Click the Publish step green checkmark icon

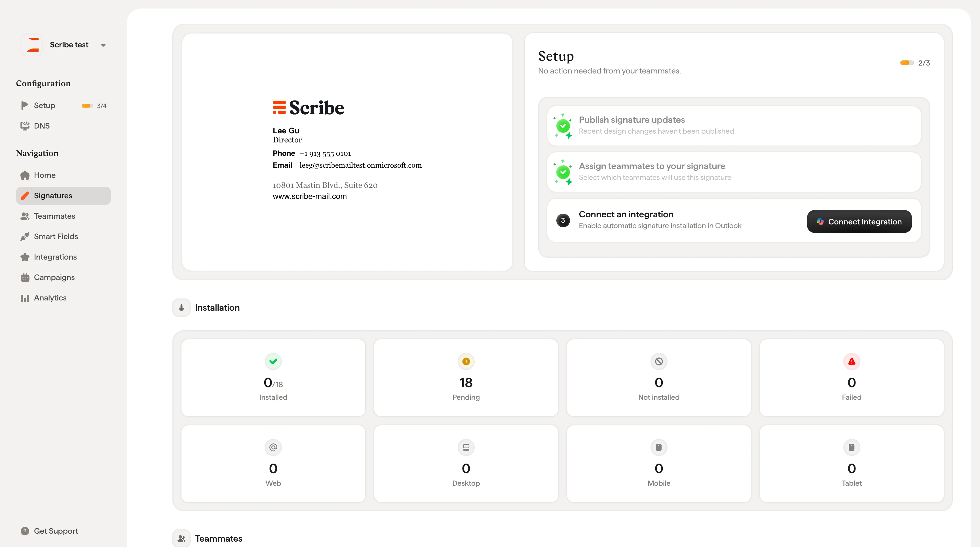pyautogui.click(x=563, y=126)
